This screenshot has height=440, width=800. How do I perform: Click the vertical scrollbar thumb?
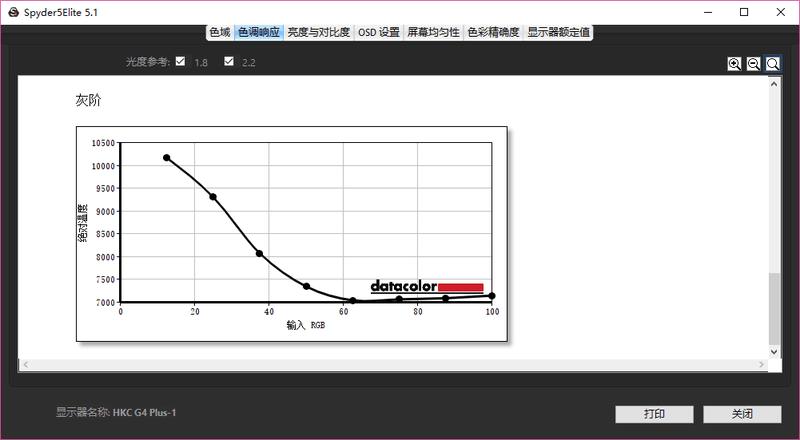click(774, 309)
